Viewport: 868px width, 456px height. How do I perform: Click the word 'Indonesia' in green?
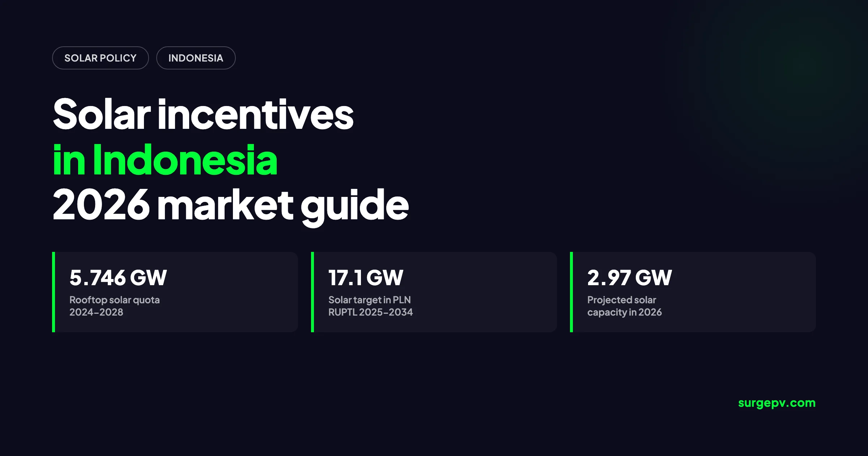click(x=185, y=160)
